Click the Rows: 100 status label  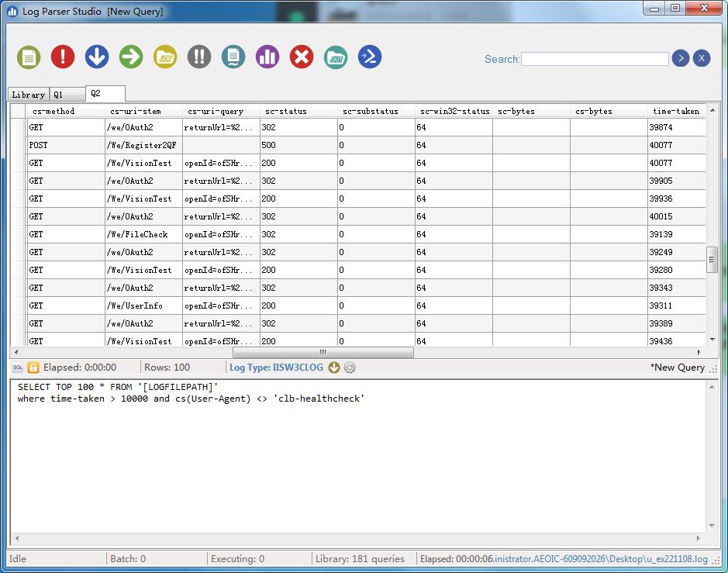(x=167, y=368)
